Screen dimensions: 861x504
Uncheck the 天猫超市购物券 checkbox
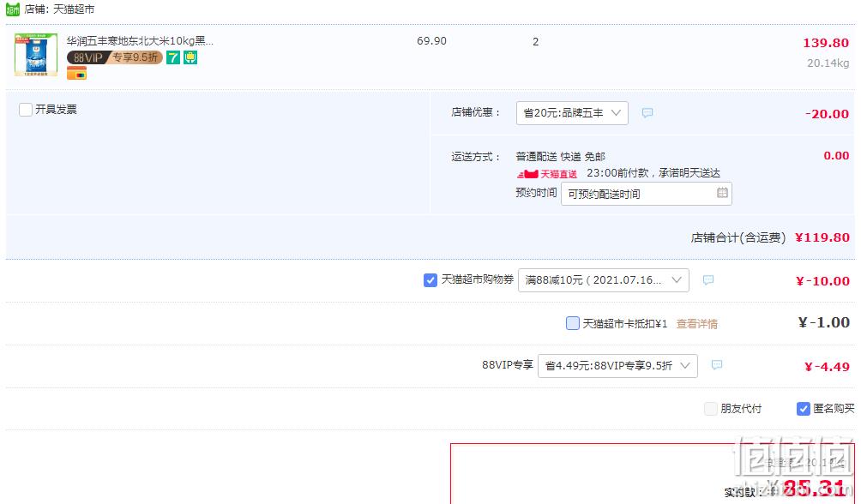pyautogui.click(x=430, y=280)
